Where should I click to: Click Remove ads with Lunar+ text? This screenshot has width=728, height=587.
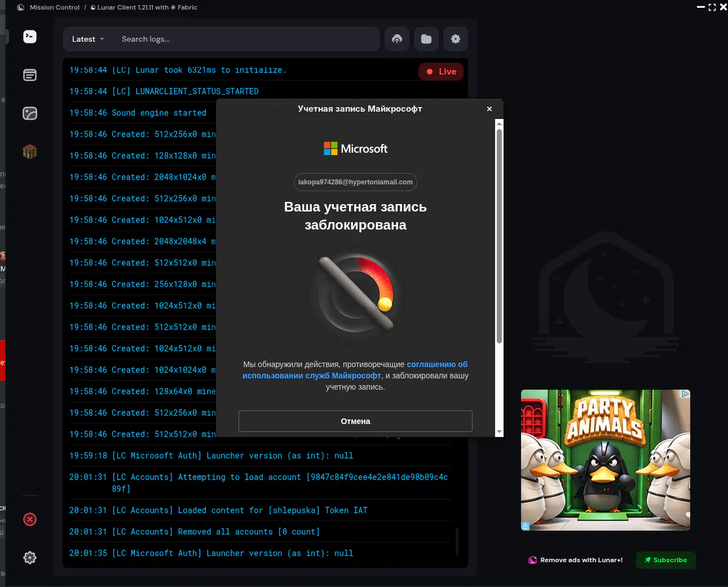[581, 560]
